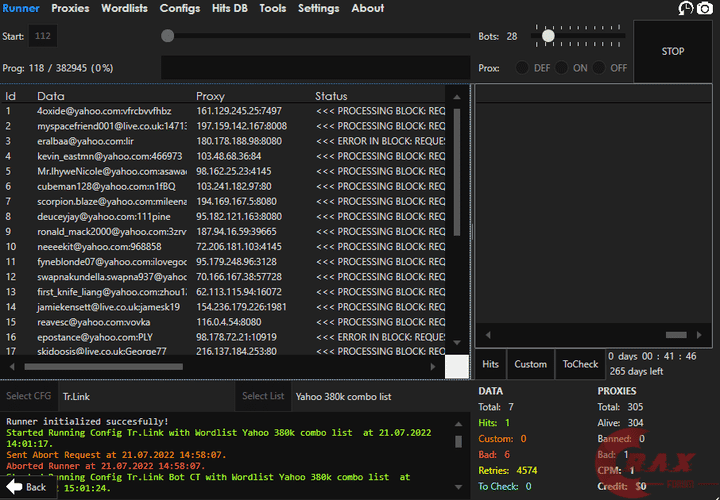Open the Proxies menu

pyautogui.click(x=70, y=8)
